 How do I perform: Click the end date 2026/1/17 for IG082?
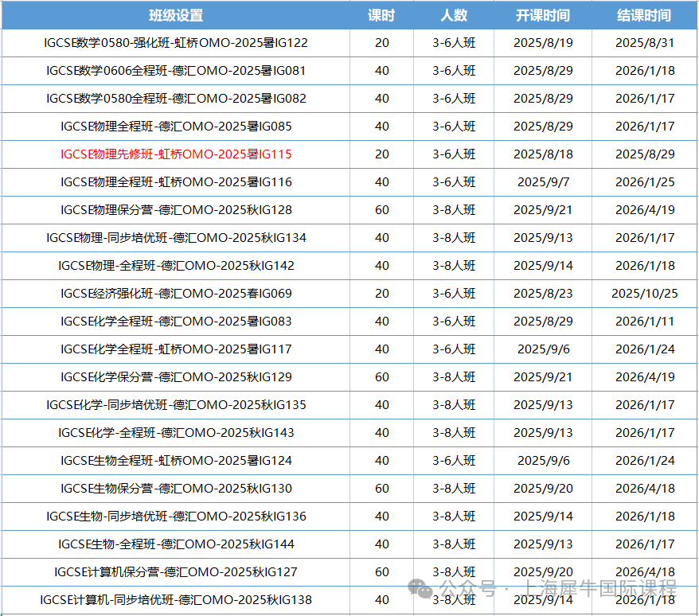pos(645,99)
